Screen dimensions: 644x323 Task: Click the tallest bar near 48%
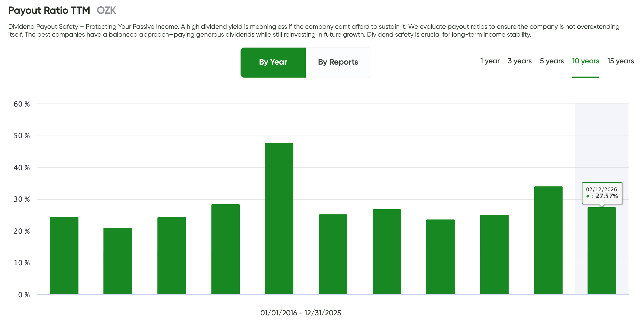coord(279,219)
